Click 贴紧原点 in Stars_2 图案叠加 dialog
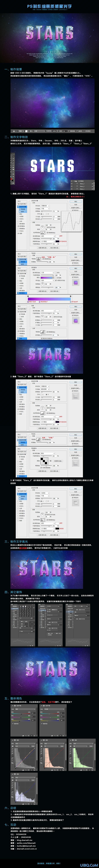The width and height of the screenshot is (99, 868). tap(58, 461)
